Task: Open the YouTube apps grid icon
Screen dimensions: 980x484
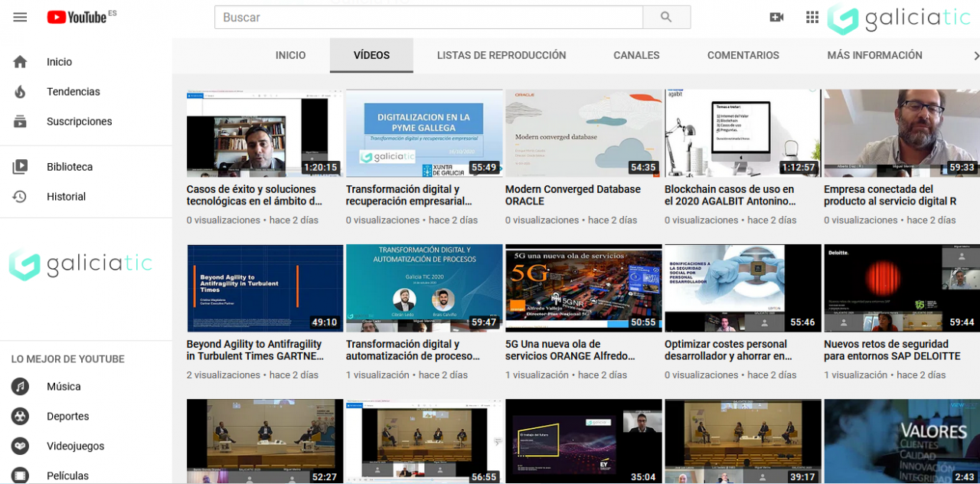Action: point(812,17)
